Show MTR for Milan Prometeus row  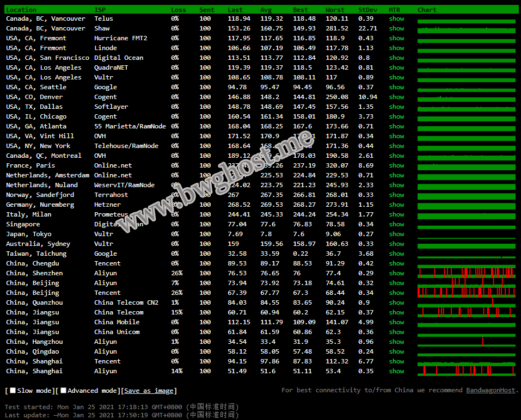(x=397, y=214)
